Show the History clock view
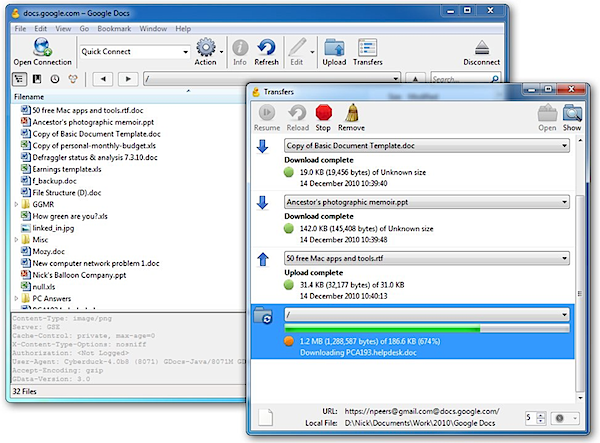 coord(55,79)
